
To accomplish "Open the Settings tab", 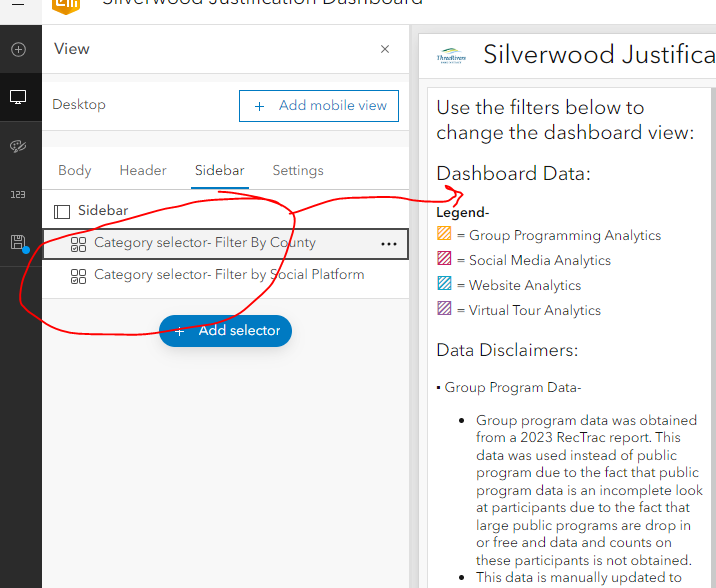I will [x=298, y=170].
